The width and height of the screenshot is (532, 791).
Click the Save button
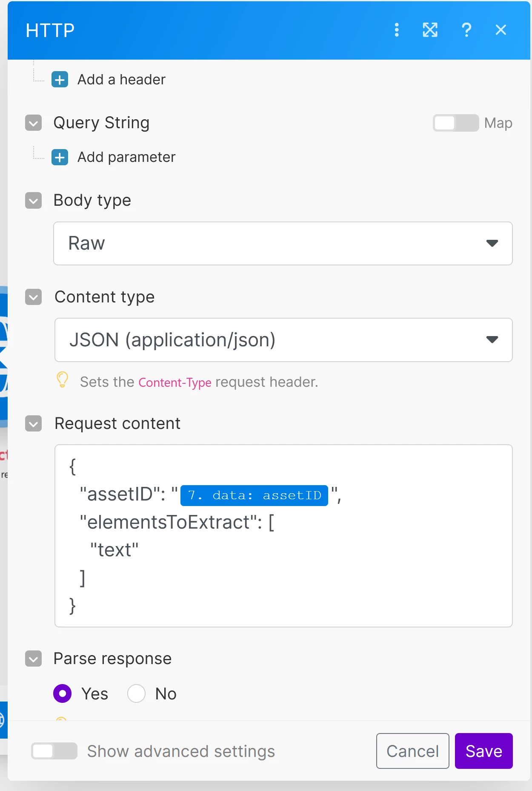tap(483, 751)
